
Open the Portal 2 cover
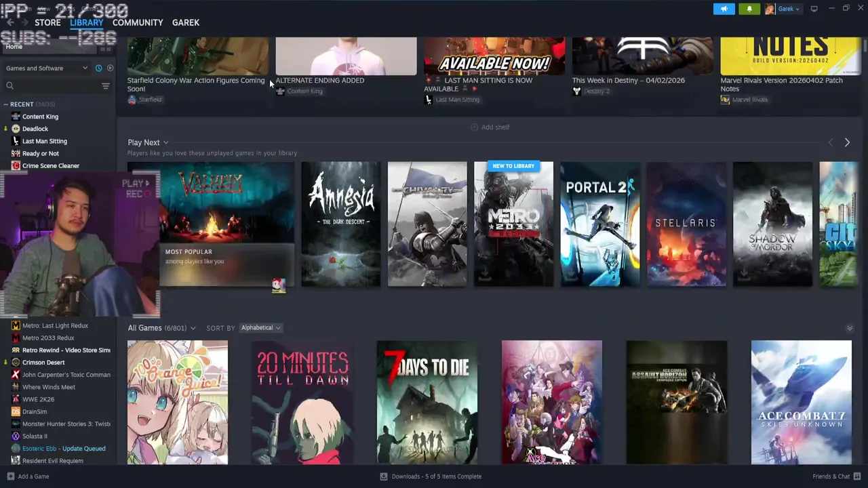tap(599, 224)
